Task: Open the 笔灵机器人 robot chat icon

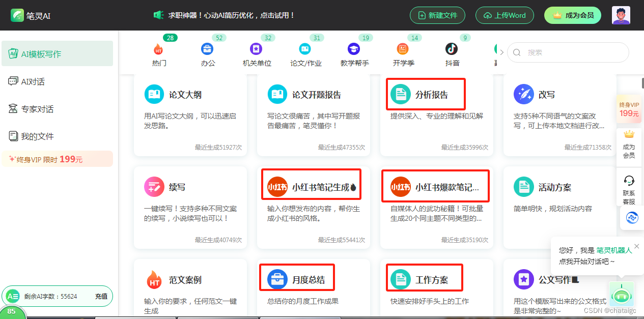Action: pyautogui.click(x=622, y=294)
